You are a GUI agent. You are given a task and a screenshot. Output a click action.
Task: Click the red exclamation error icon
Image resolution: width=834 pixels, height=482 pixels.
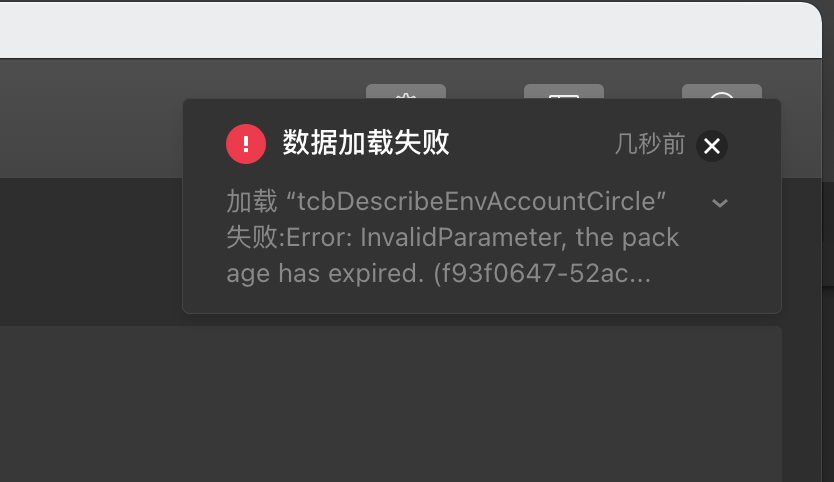pyautogui.click(x=246, y=144)
